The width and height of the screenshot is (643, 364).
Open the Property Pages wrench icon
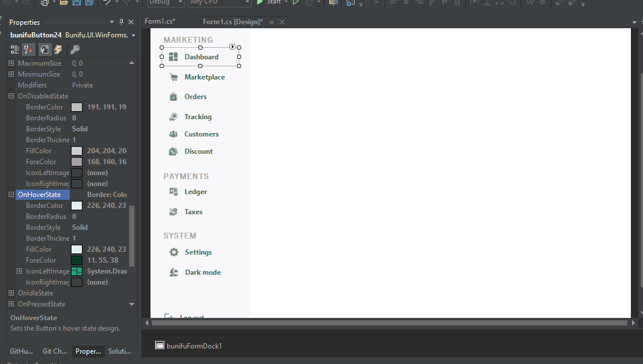pyautogui.click(x=75, y=50)
